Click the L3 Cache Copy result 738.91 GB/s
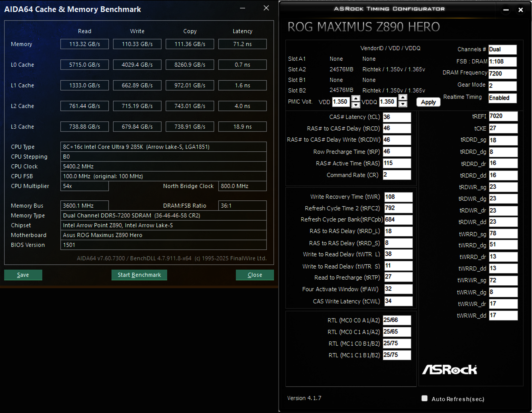Image resolution: width=532 pixels, height=413 pixels. 190,127
